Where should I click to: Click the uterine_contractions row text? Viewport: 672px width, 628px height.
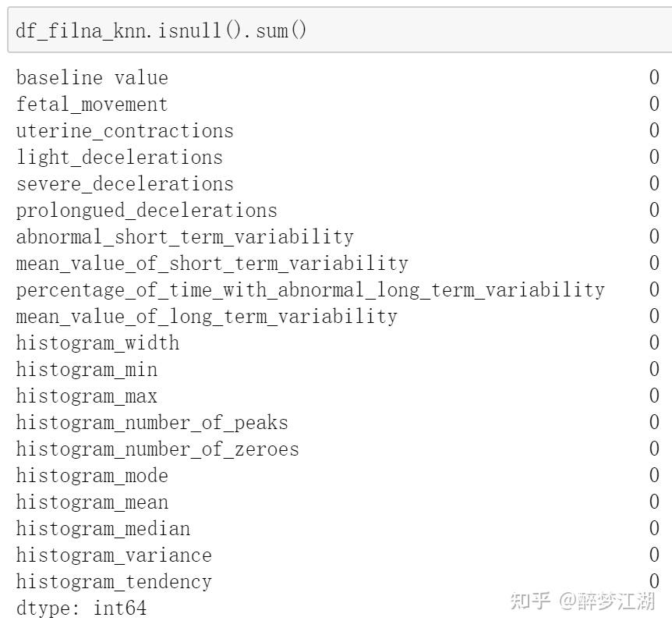coord(125,131)
